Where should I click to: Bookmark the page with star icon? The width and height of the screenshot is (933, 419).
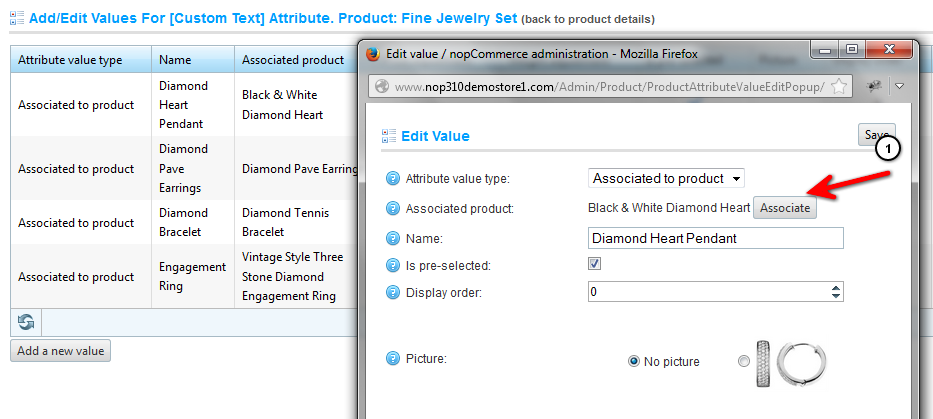[x=838, y=87]
